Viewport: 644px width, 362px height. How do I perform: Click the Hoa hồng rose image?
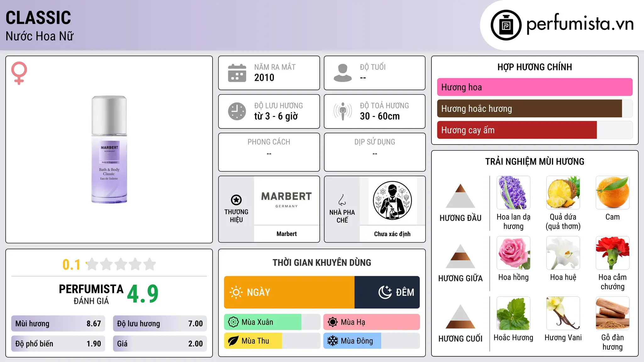pyautogui.click(x=514, y=253)
